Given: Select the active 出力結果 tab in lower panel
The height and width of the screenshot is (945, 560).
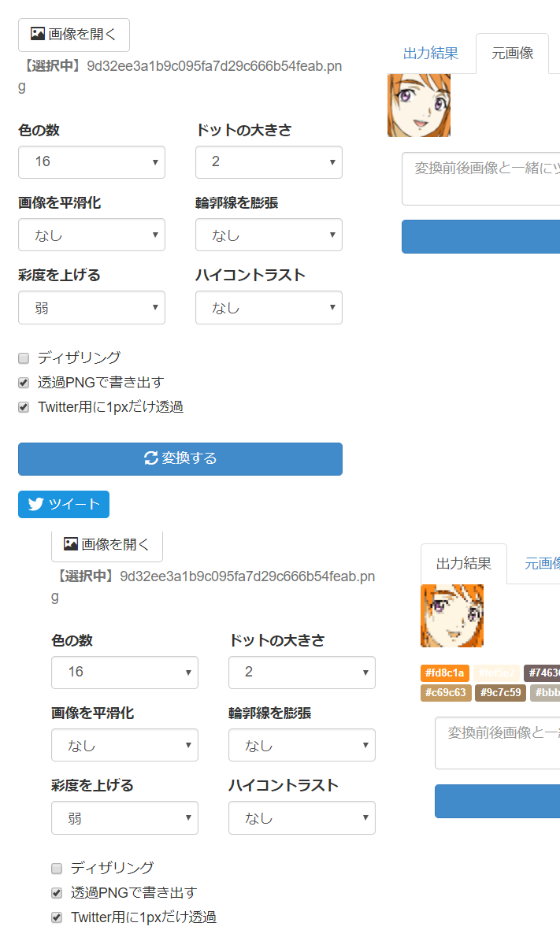Looking at the screenshot, I should pyautogui.click(x=464, y=564).
